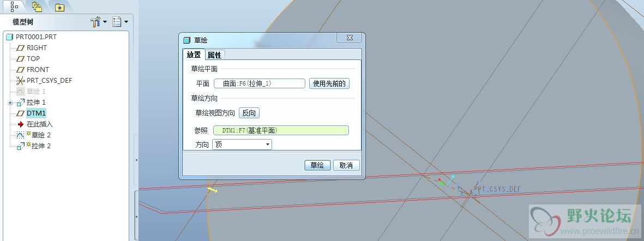This screenshot has width=644, height=241.
Task: Click the 草绘 confirm button
Action: (317, 165)
